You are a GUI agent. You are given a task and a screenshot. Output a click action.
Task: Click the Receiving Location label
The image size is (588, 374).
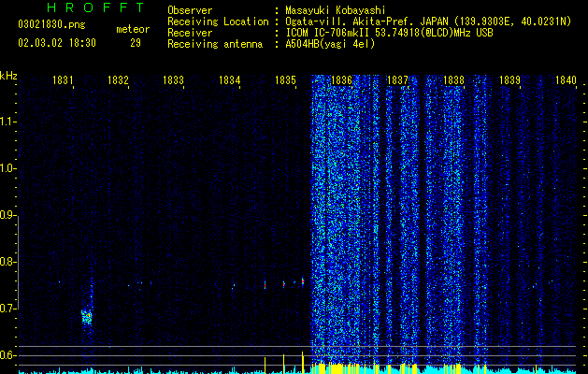pyautogui.click(x=218, y=22)
